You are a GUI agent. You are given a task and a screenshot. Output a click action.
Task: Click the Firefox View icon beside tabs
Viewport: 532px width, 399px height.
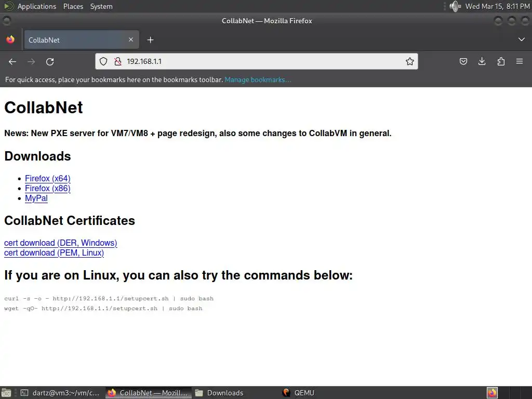pos(10,39)
